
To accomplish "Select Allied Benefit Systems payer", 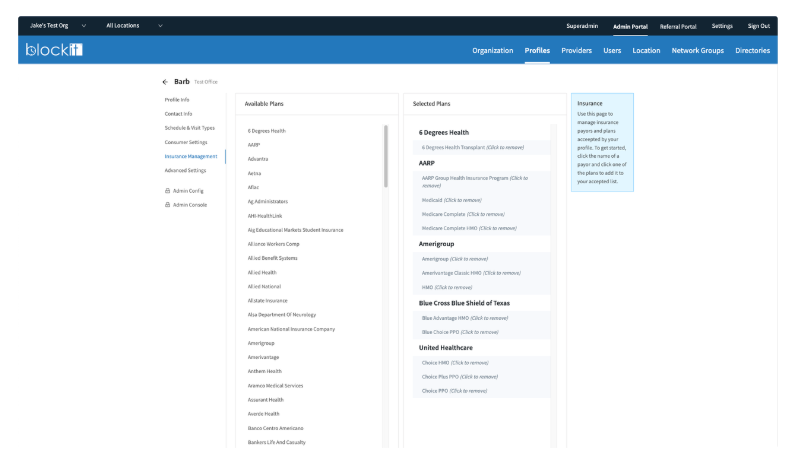I will click(x=272, y=258).
